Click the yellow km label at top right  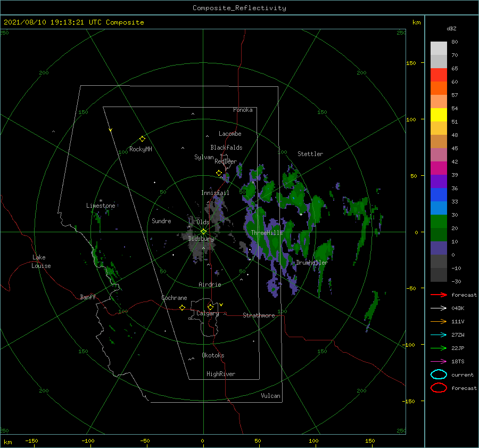click(x=416, y=22)
